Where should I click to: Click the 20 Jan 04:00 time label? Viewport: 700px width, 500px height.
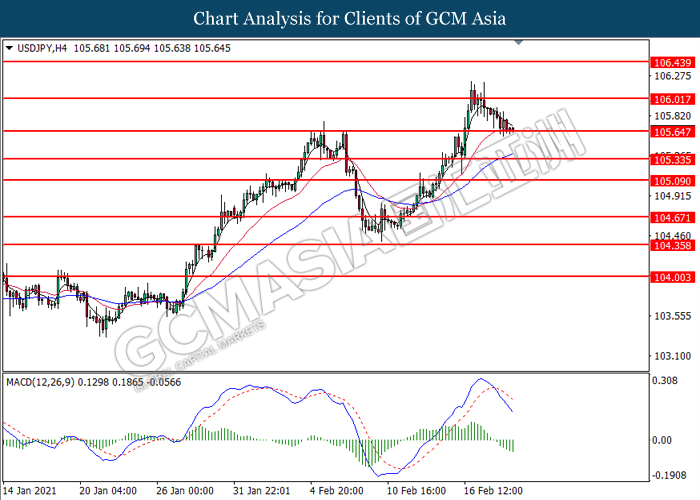108,491
